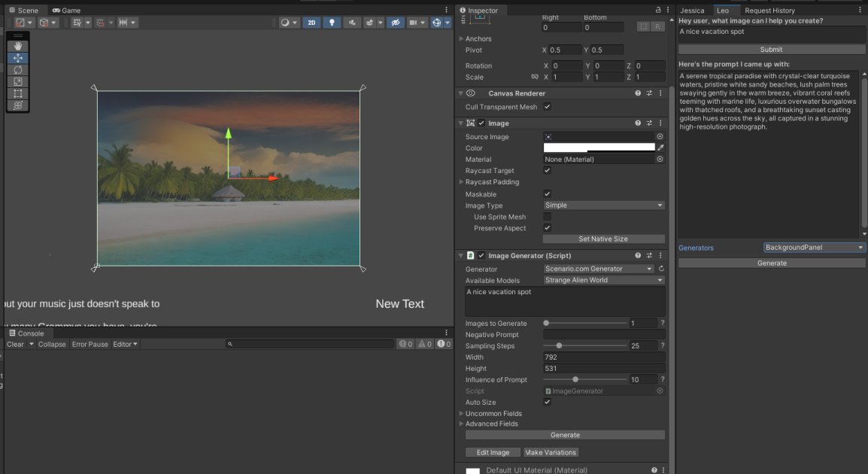
Task: Toggle the Maskable checkbox
Action: pos(547,194)
